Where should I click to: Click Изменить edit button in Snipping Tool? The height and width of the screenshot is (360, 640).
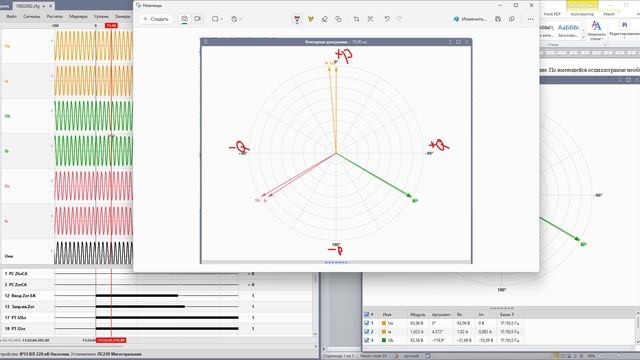(470, 19)
